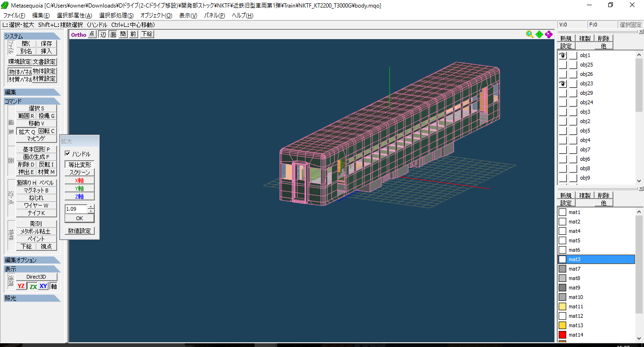The width and height of the screenshot is (644, 347).
Task: Click the scale value input field
Action: [76, 209]
